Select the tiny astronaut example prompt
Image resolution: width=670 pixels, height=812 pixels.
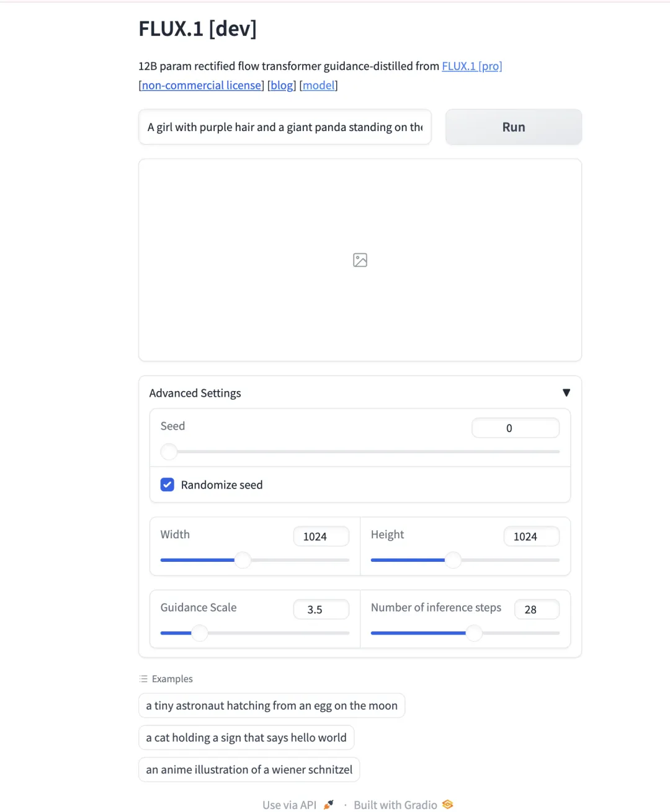click(x=272, y=706)
